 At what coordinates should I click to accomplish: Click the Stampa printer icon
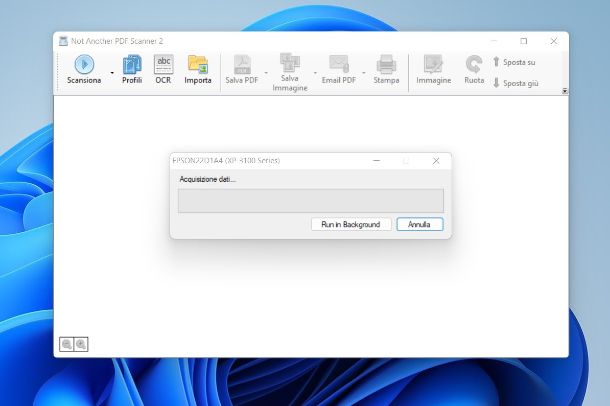point(386,64)
